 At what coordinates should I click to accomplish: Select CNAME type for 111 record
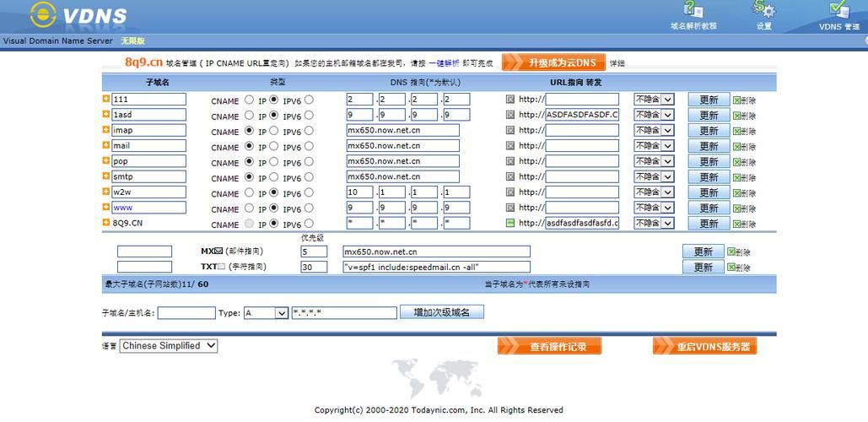[249, 100]
